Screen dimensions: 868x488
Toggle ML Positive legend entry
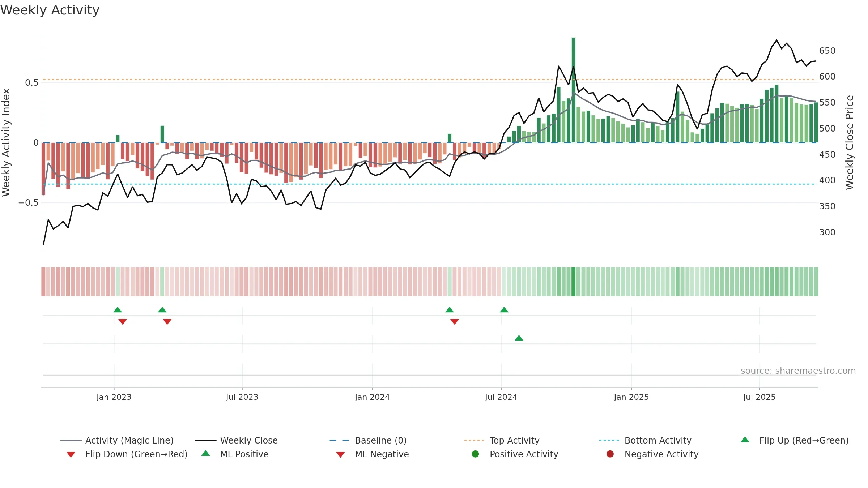[x=235, y=454]
